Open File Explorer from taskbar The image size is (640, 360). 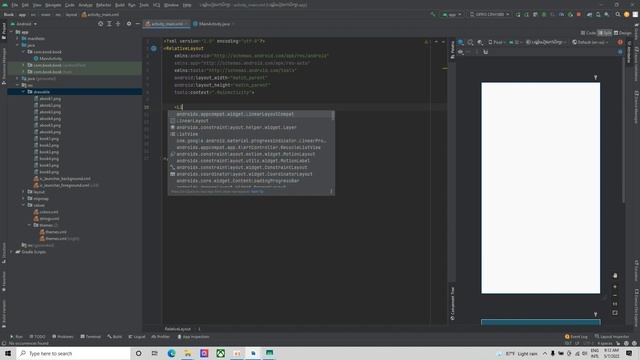(188, 353)
